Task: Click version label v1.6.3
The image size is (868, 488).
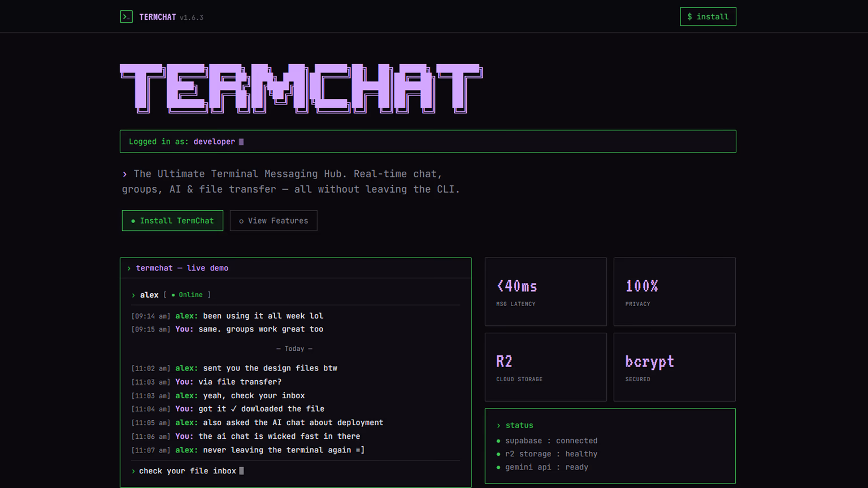Action: pos(192,18)
